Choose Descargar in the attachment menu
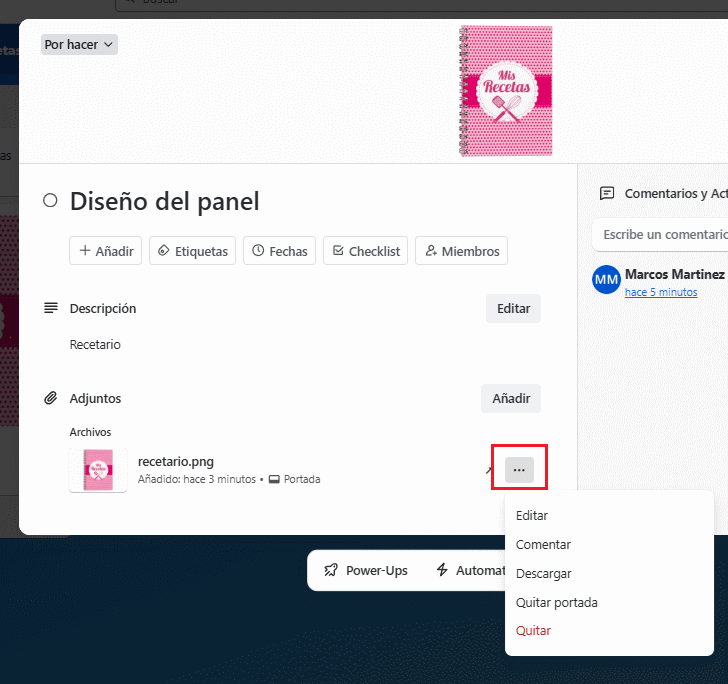728x684 pixels. (543, 574)
